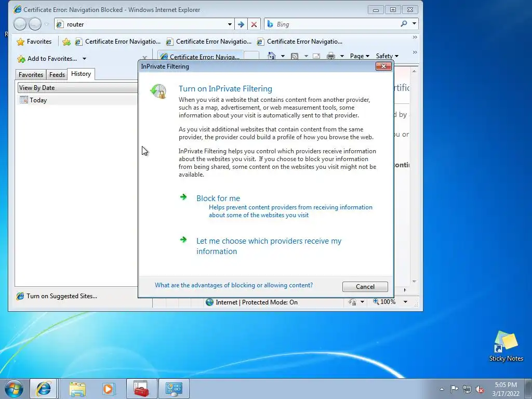This screenshot has width=532, height=399.
Task: Open the search provider dropdown arrow
Action: (414, 24)
